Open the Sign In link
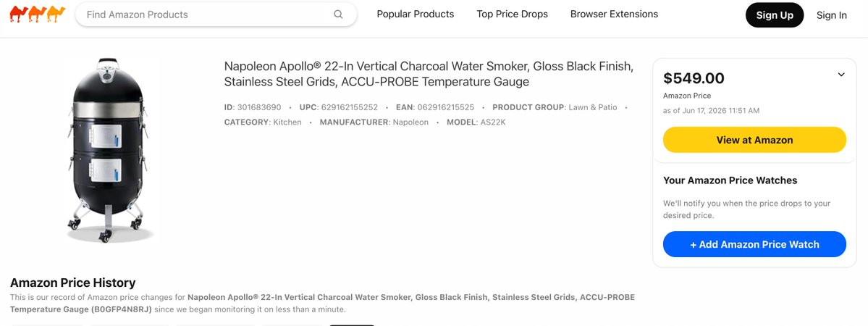Viewport: 868px width, 326px height. pos(832,15)
